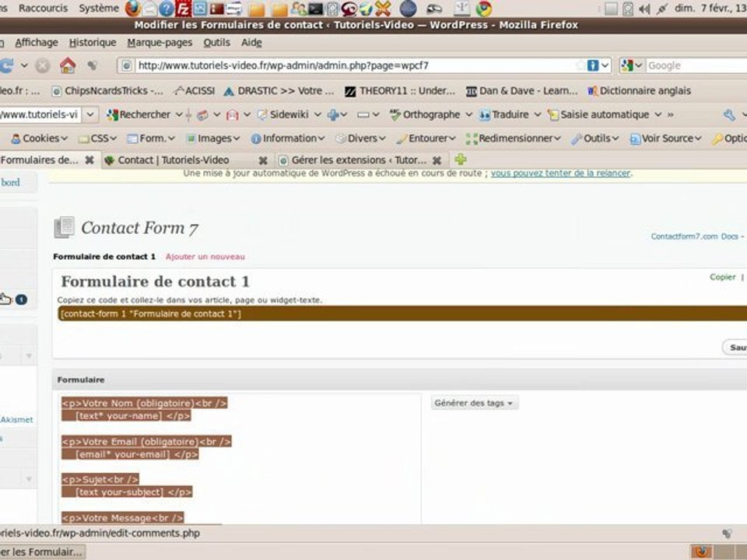Click the reload page button
Image resolution: width=747 pixels, height=560 pixels.
coord(7,65)
